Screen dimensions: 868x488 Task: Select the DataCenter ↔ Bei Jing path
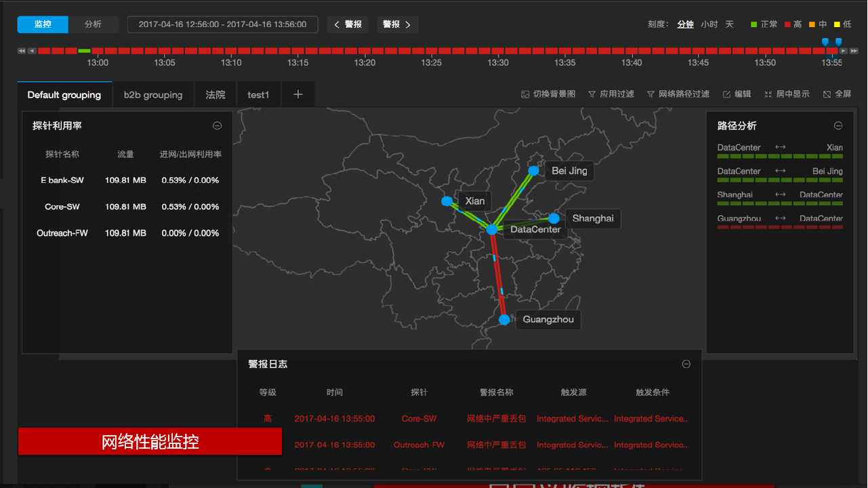(x=780, y=175)
